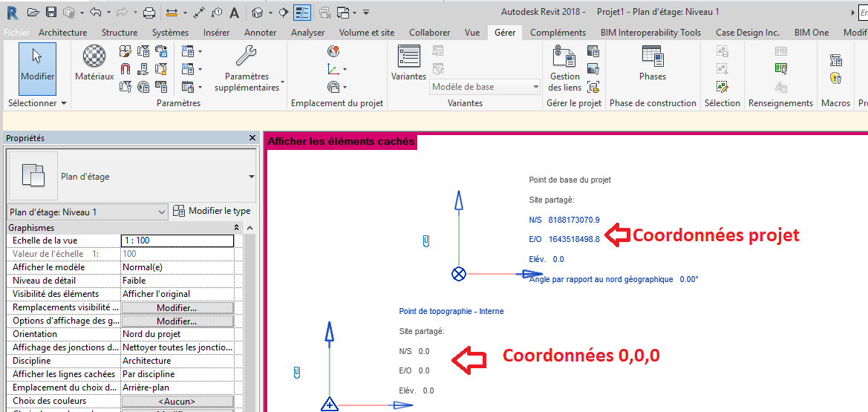Switch to the Vue ribbon tab
868x412 pixels.
472,33
